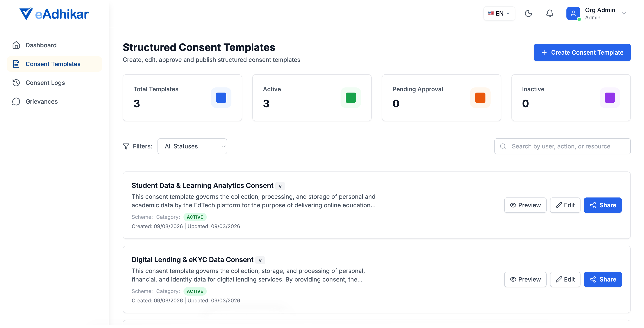Select the Consent Templates sidebar icon
The image size is (644, 328).
[16, 64]
